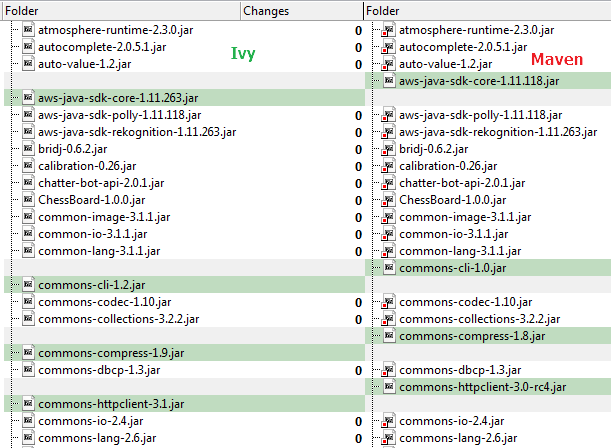This screenshot has height=448, width=611.
Task: Click jar icon of commons-collections-3.2.2.jar in right pane
Action: 388,319
